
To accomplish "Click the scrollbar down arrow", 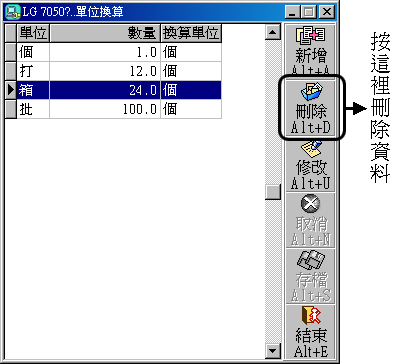I will coord(273,350).
